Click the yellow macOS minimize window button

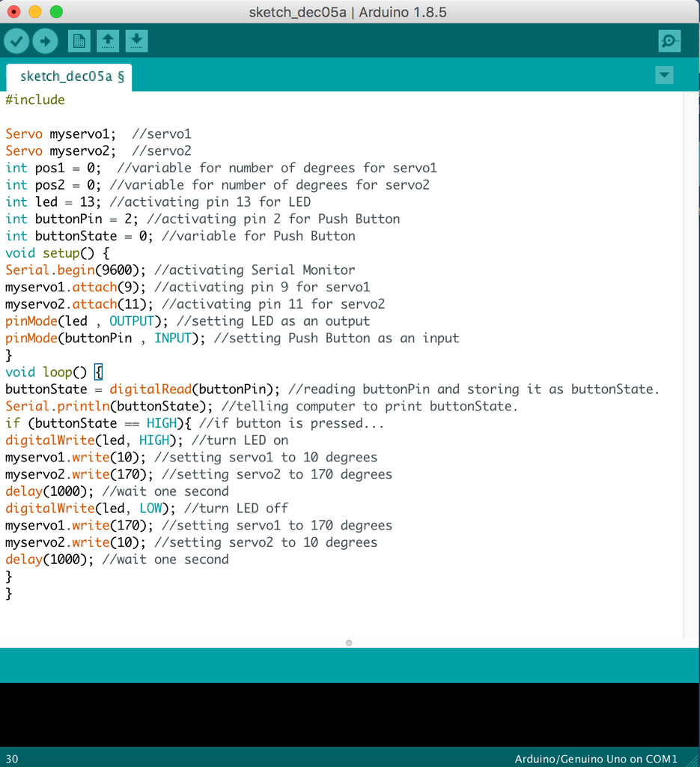point(35,12)
